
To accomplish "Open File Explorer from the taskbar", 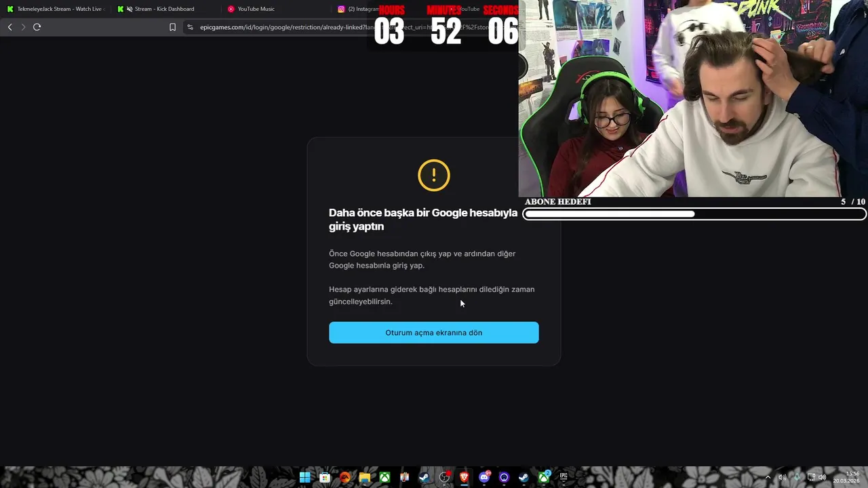I will click(365, 477).
